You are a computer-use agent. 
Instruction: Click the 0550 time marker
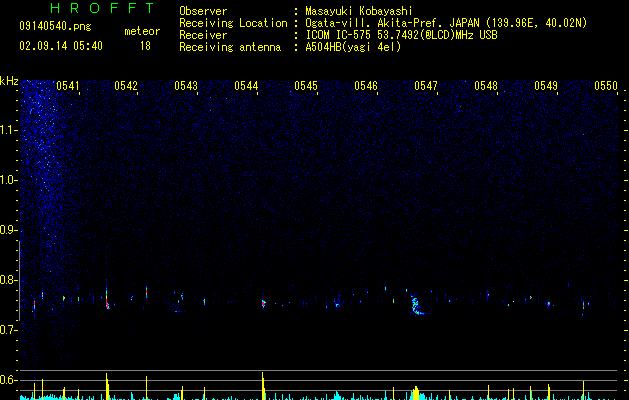tap(606, 86)
